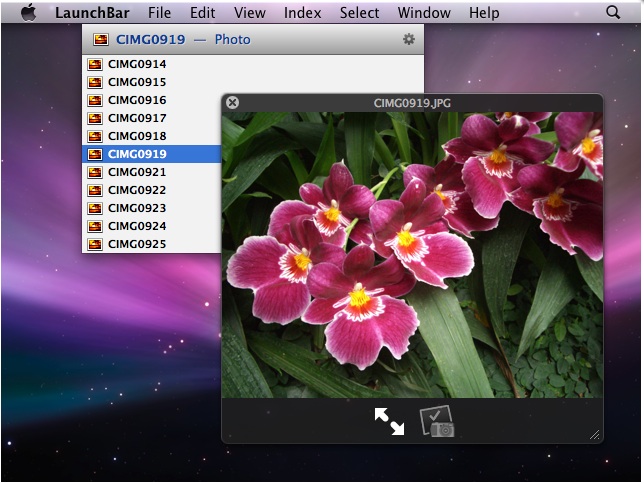This screenshot has width=644, height=483.
Task: Open the Apple menu
Action: point(28,12)
